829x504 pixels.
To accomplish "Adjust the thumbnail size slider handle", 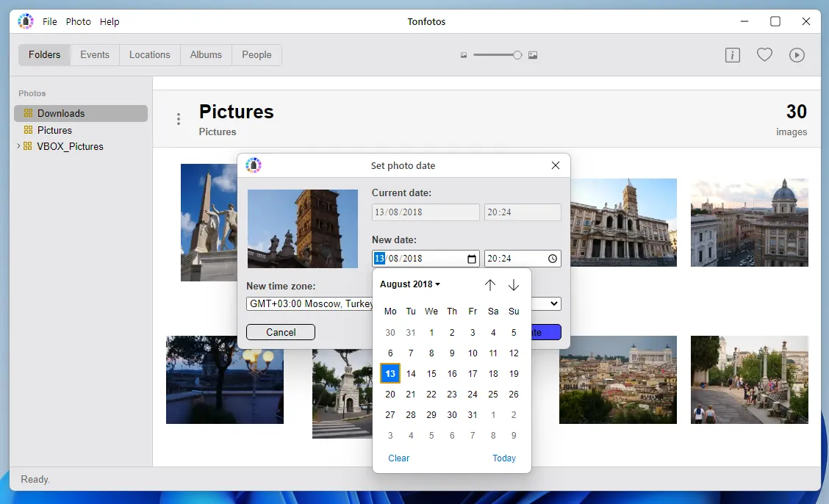I will 517,55.
